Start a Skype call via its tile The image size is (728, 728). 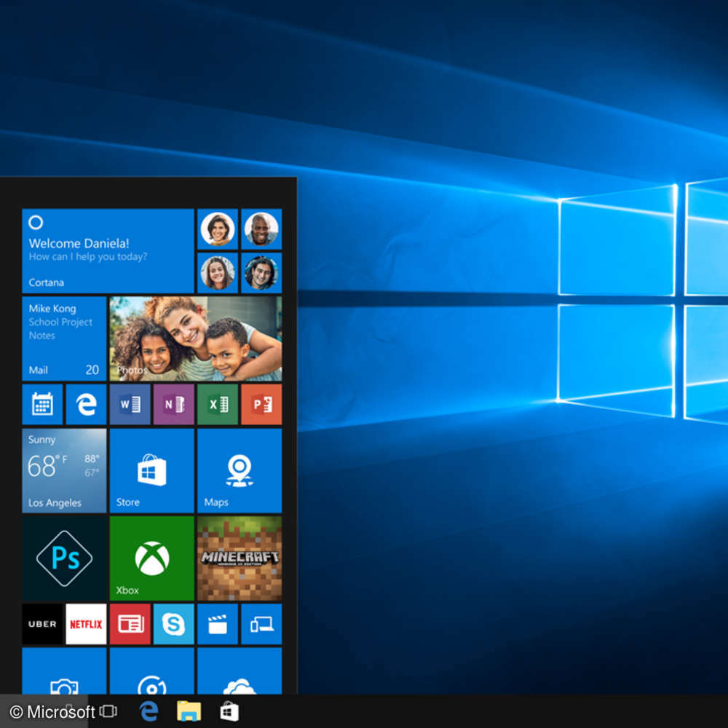[173, 624]
